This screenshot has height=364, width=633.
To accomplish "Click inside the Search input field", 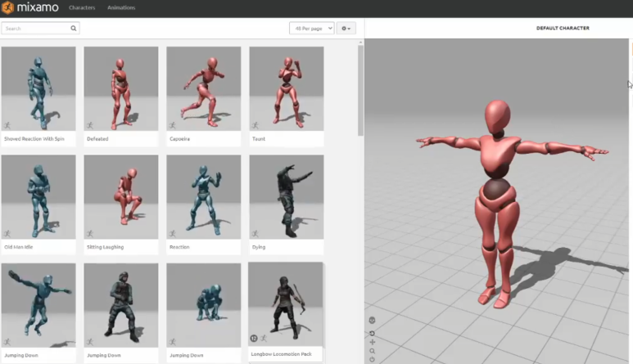I will pos(35,28).
